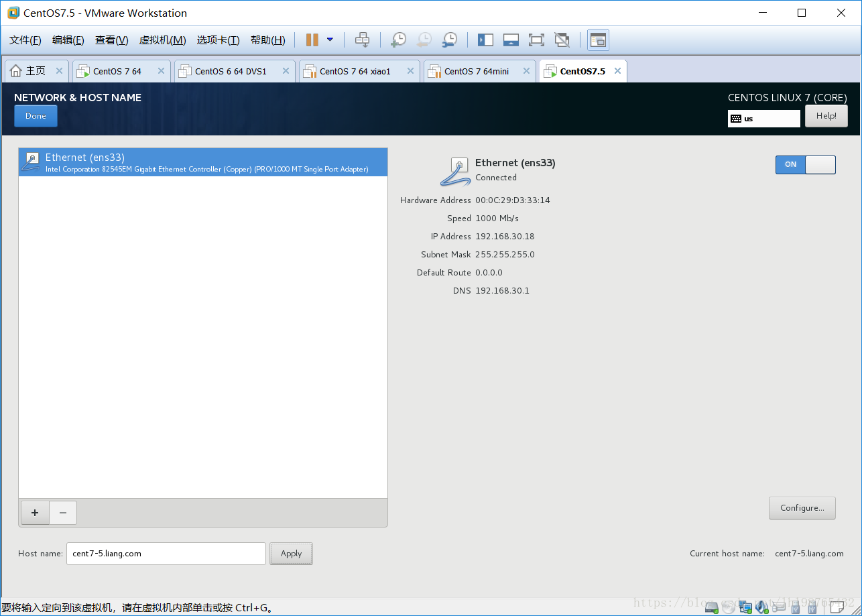The width and height of the screenshot is (862, 616).
Task: Click the Unity mode toolbar icon
Action: point(562,40)
